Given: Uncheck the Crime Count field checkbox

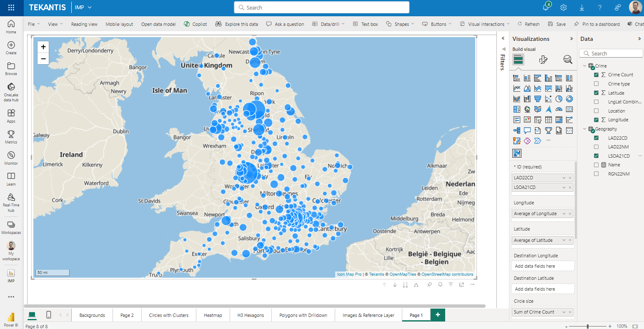Looking at the screenshot, I should (596, 75).
